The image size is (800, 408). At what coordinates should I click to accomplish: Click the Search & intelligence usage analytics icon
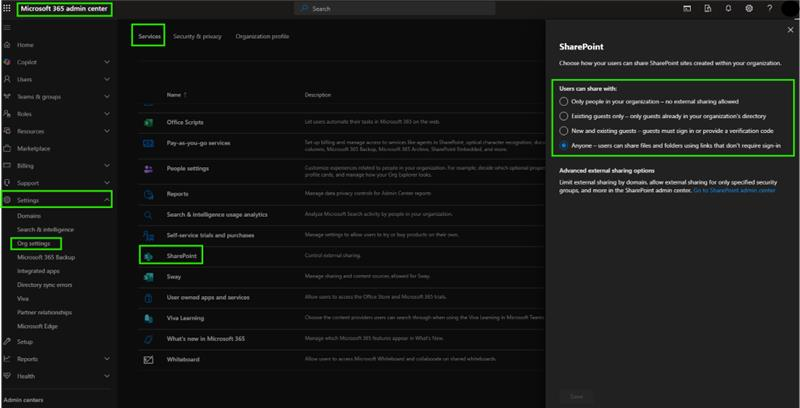[x=148, y=215]
